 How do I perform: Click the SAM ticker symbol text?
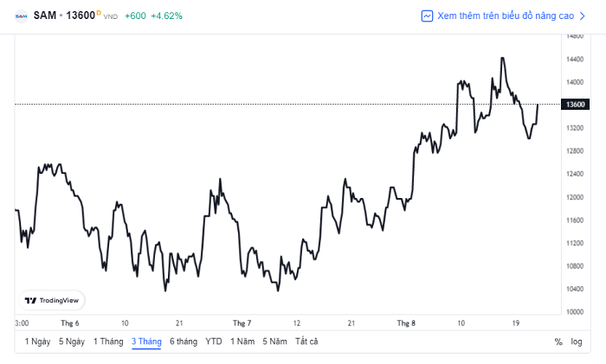point(45,16)
